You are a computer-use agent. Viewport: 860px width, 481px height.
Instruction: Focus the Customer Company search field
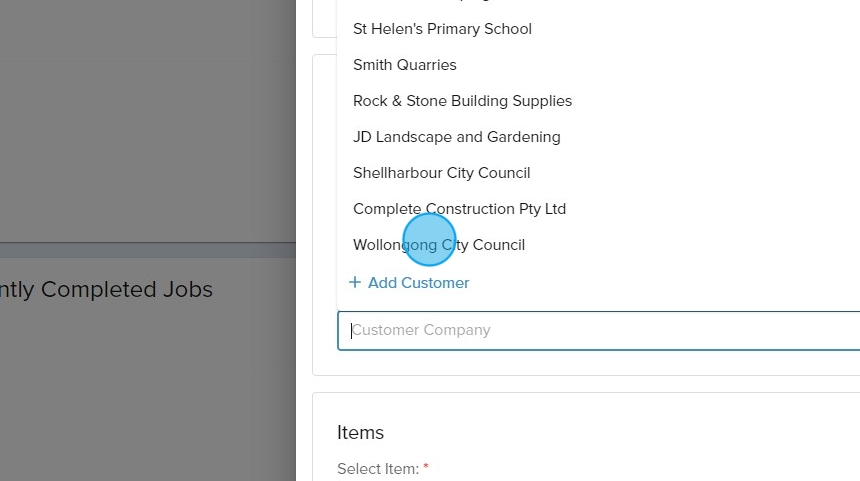600,330
